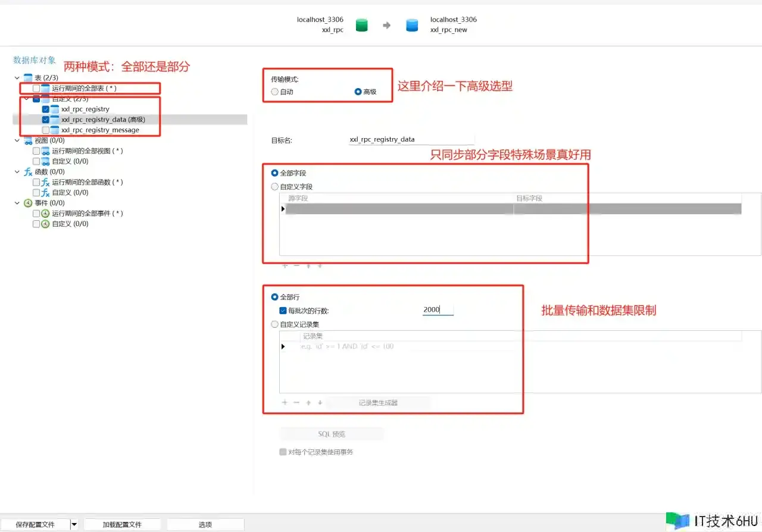Image resolution: width=762 pixels, height=532 pixels.
Task: Uncheck the xxl_rpc_registry table checkbox
Action: 46,109
